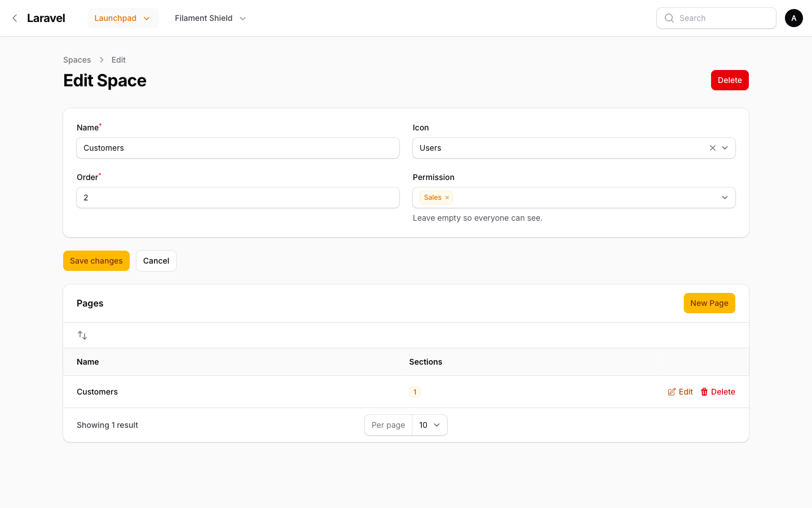Save changes to the space
The height and width of the screenshot is (508, 812).
tap(96, 261)
